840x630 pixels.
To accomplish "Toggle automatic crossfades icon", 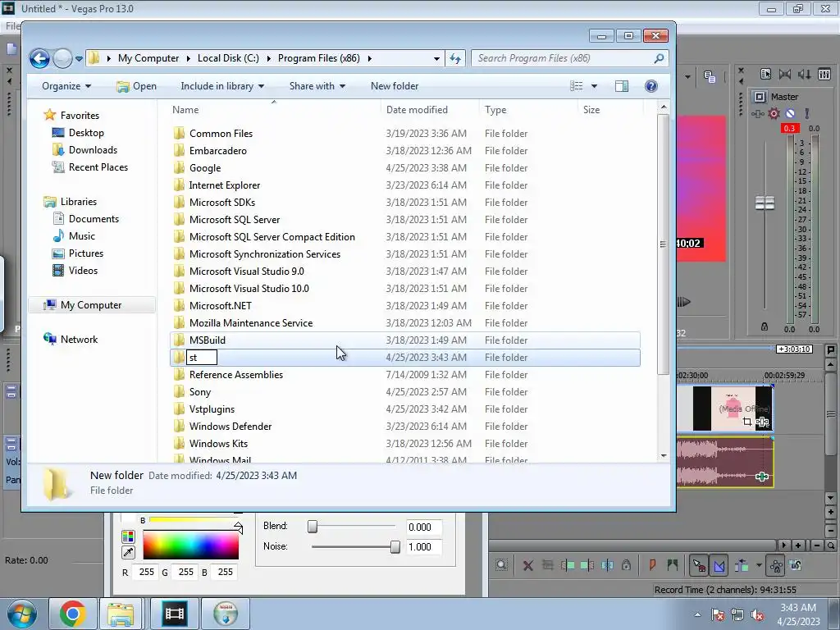I will [x=719, y=565].
